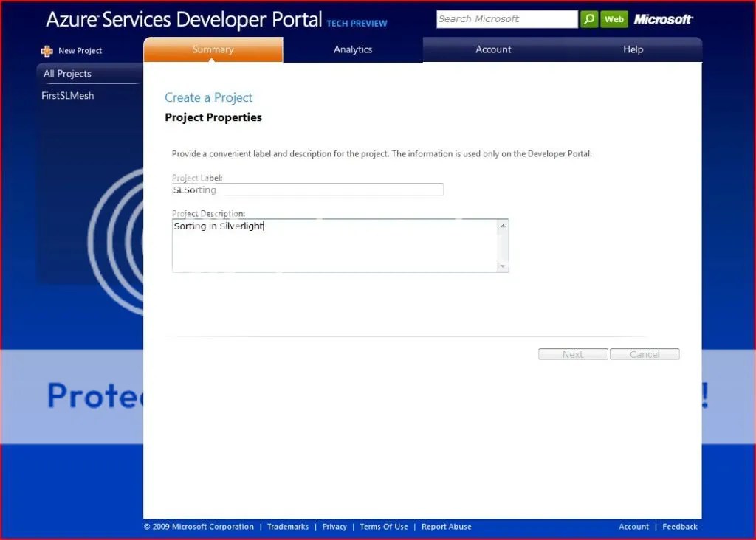
Task: Click the Cancel button
Action: tap(645, 354)
